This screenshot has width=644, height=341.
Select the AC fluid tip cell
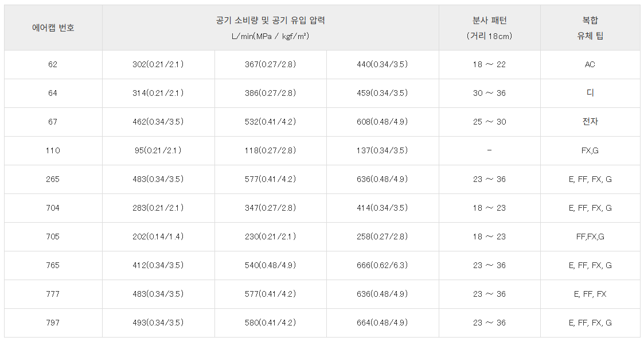click(x=590, y=64)
